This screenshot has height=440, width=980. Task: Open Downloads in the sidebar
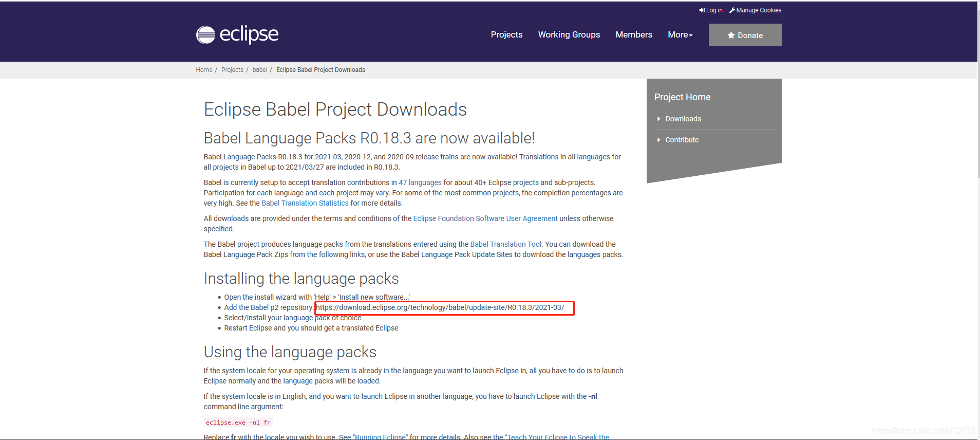point(683,119)
